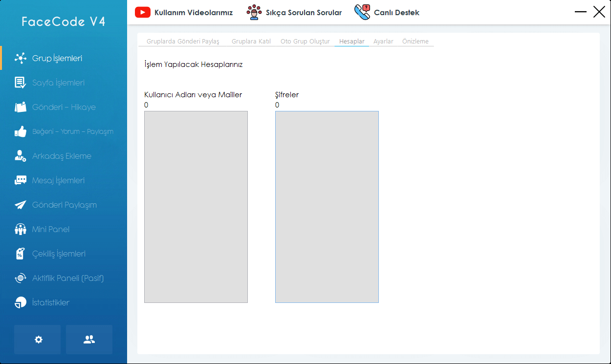Screen dimensions: 611x364
Task: Click inside the Şifreler text box
Action: click(327, 207)
